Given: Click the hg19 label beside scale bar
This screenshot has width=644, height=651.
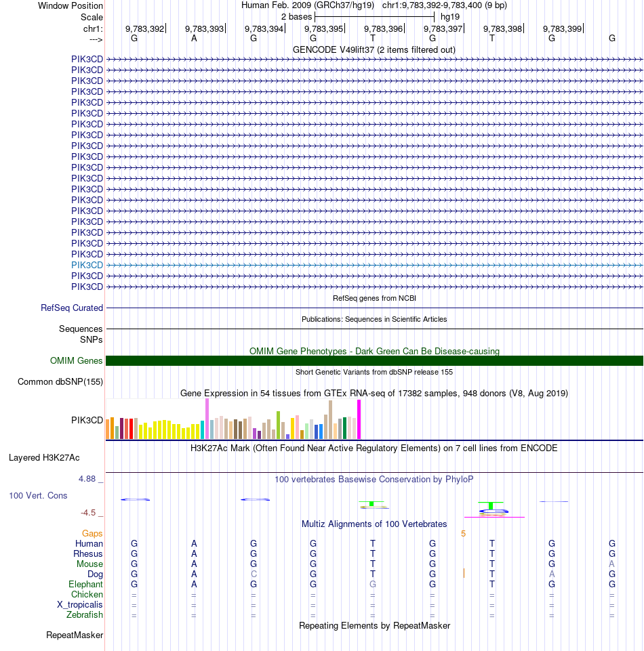Looking at the screenshot, I should pyautogui.click(x=450, y=17).
